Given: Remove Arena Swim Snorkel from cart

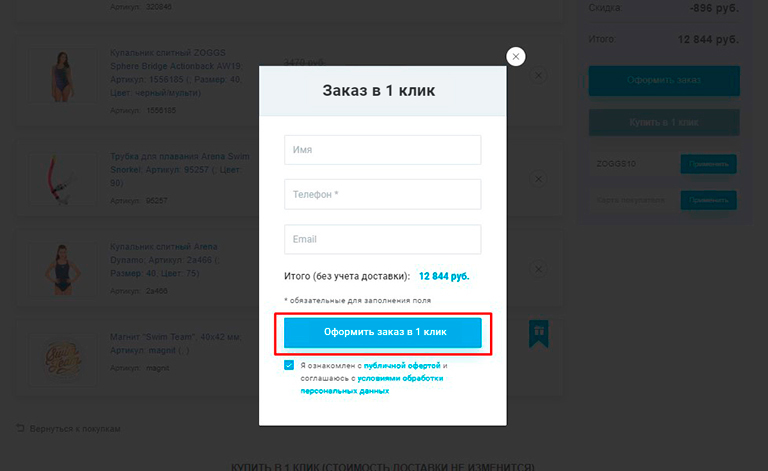Looking at the screenshot, I should tap(538, 179).
